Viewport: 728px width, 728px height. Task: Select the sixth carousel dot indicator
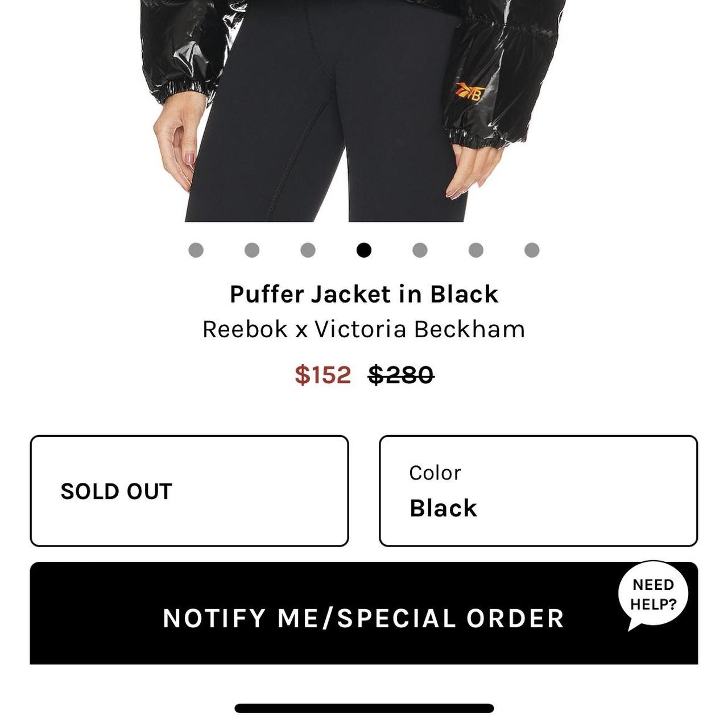point(475,249)
